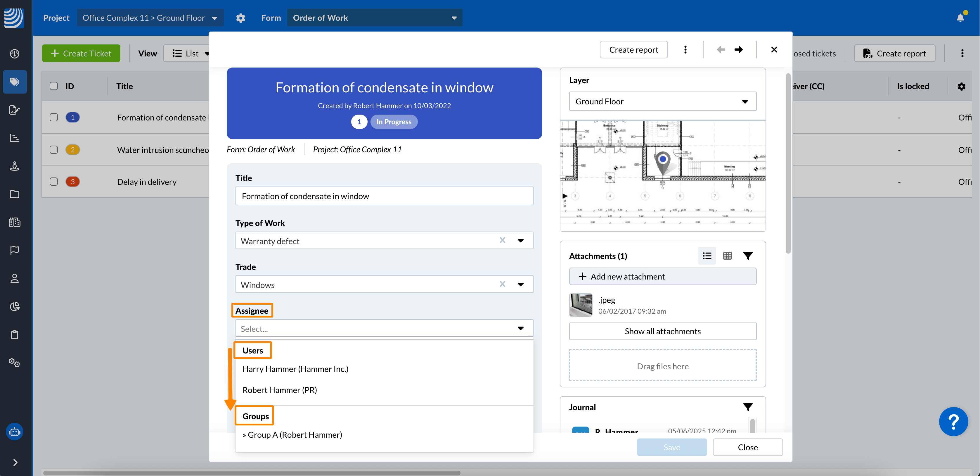Screen dimensions: 980x476
Task: Open project settings gear icon
Action: [x=240, y=18]
